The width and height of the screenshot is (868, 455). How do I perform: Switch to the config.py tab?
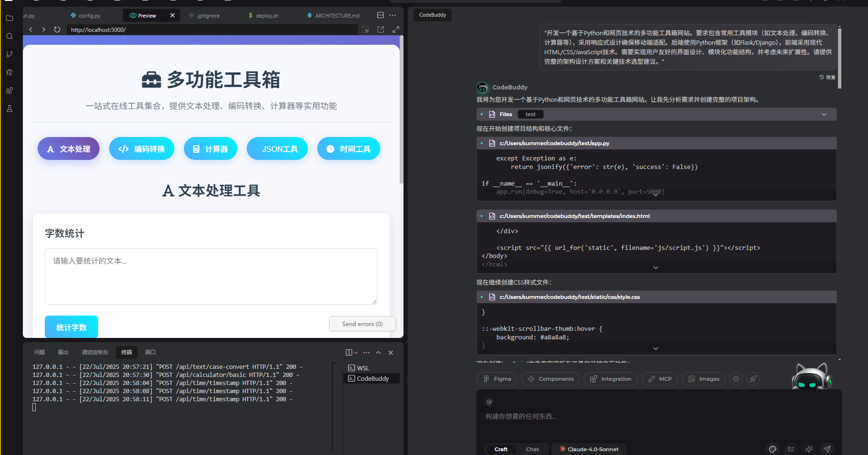tap(85, 16)
